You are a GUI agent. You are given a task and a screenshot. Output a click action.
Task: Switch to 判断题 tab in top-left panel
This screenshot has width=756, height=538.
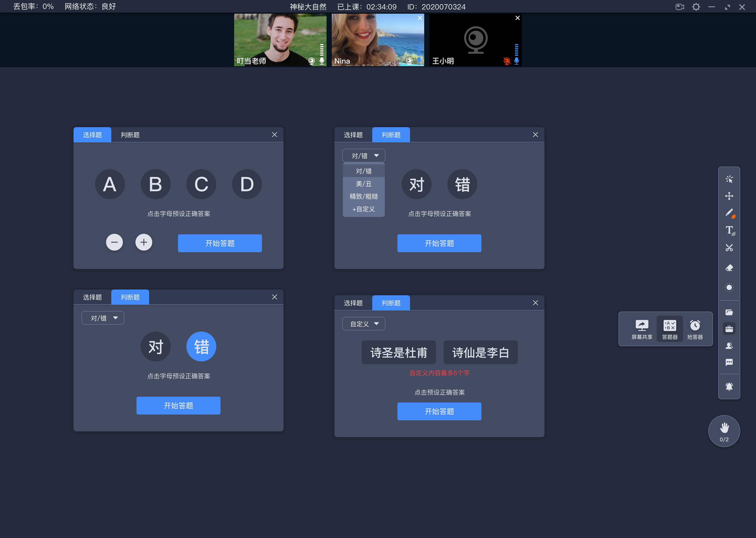129,134
